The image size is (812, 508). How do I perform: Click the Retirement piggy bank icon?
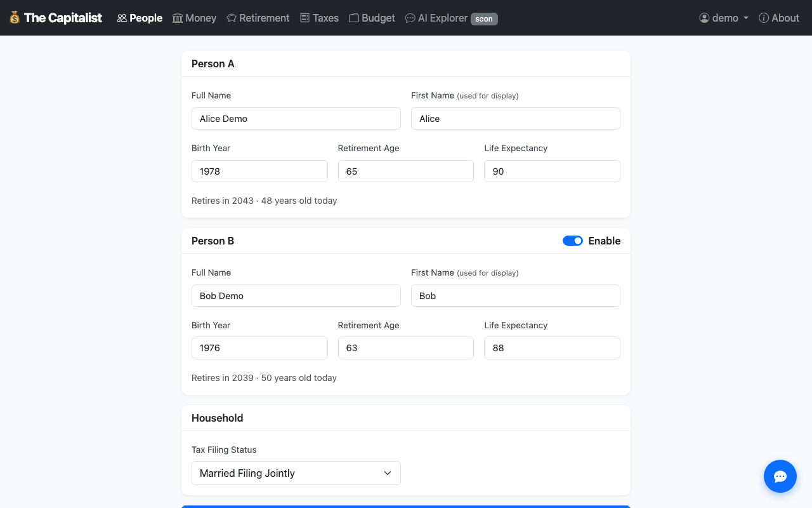(x=232, y=18)
